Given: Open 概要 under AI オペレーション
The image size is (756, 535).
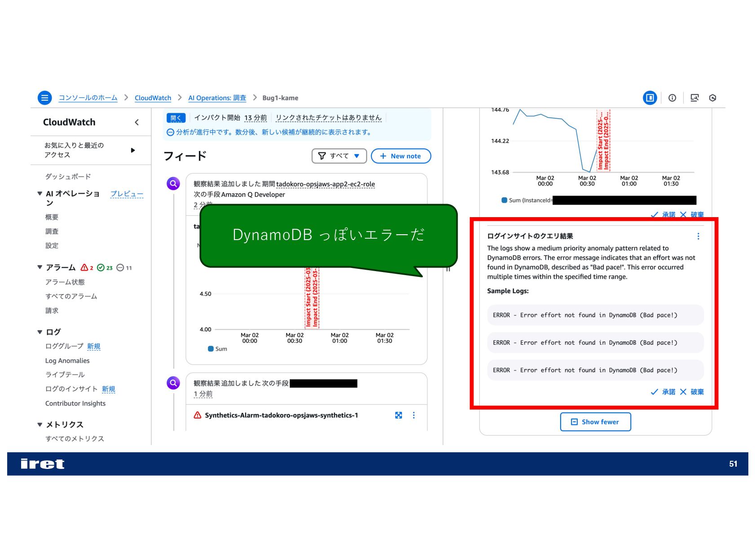Looking at the screenshot, I should pyautogui.click(x=52, y=217).
